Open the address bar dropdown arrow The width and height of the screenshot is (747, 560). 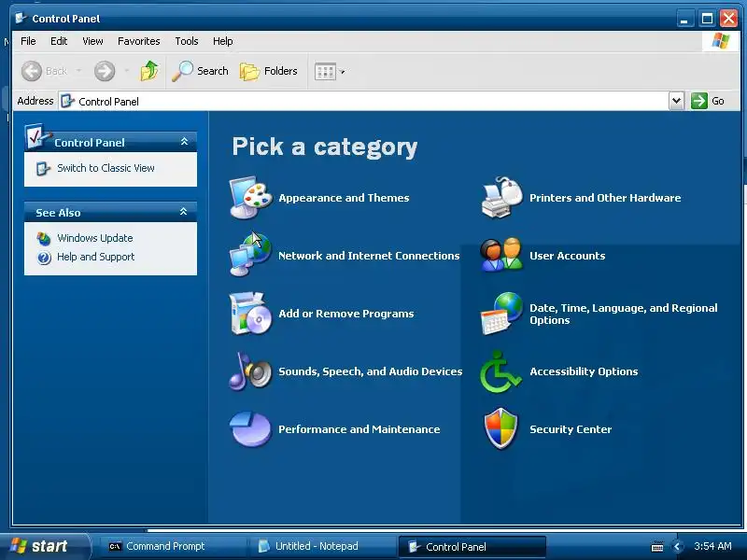coord(676,101)
